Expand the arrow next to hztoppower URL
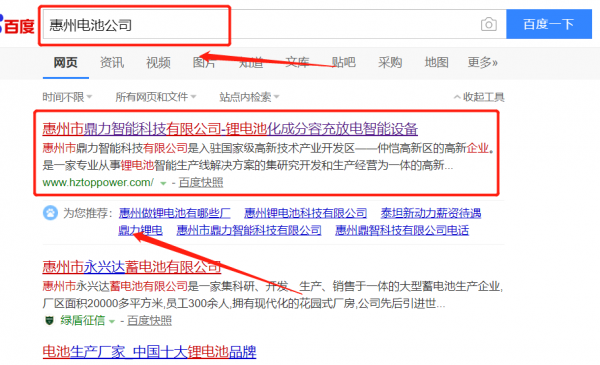This screenshot has width=600, height=365. point(163,183)
